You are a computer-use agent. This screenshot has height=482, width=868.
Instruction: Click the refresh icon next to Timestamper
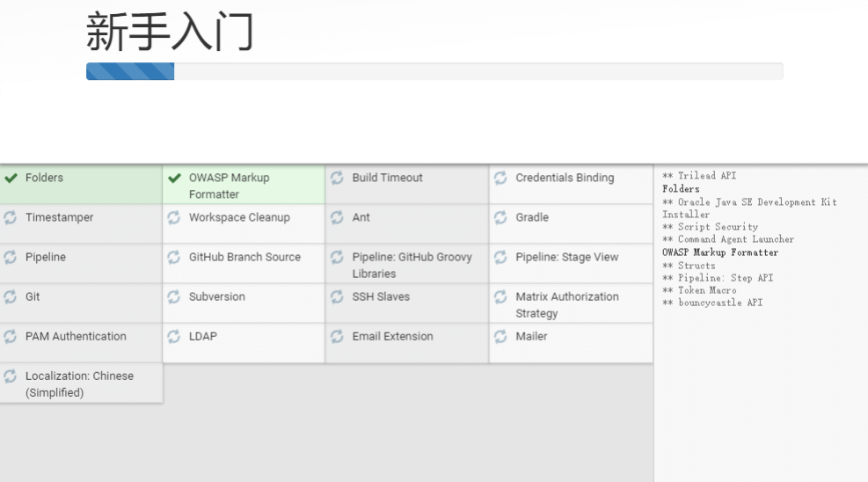click(x=11, y=217)
